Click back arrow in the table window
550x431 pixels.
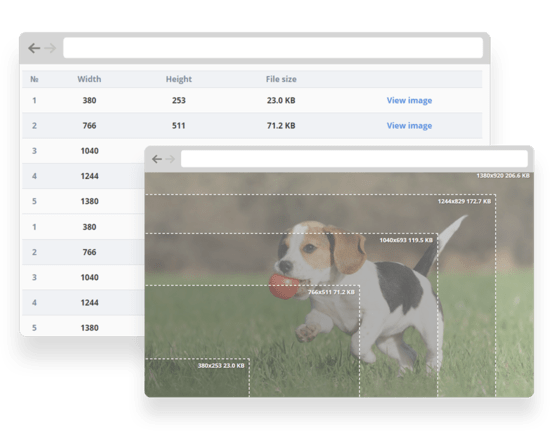pyautogui.click(x=34, y=48)
